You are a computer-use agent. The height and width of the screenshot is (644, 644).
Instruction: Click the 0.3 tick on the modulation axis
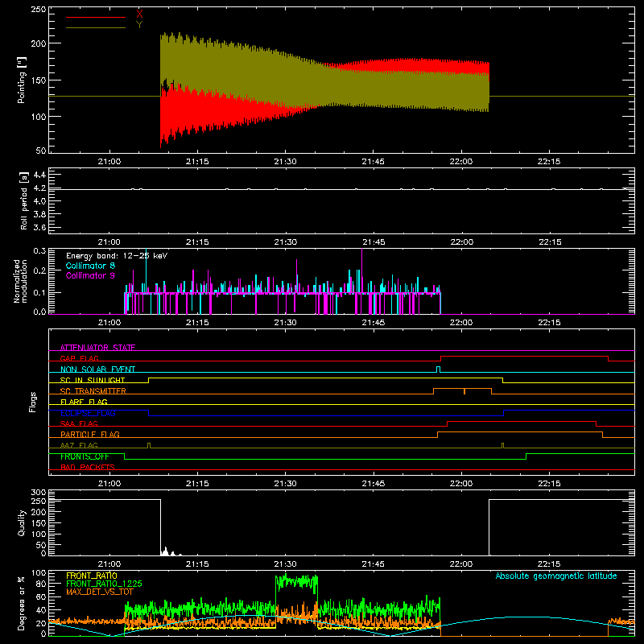pos(39,251)
